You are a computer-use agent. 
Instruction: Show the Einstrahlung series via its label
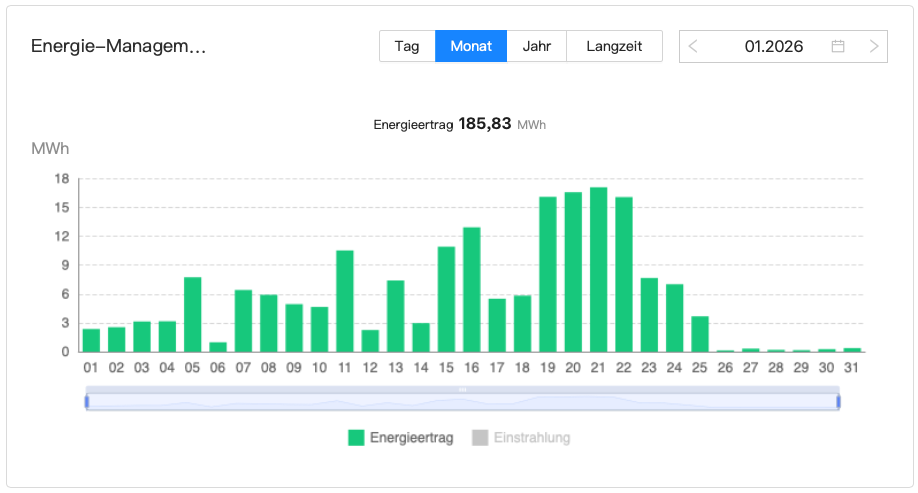pos(532,437)
